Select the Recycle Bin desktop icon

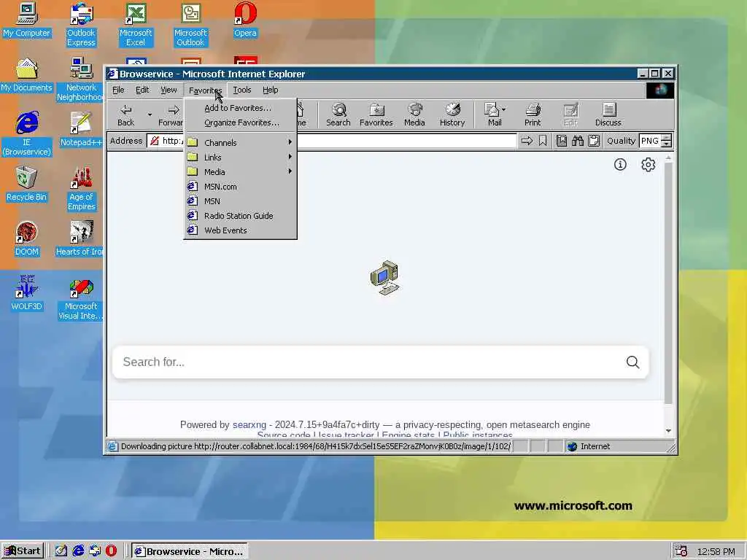point(26,184)
